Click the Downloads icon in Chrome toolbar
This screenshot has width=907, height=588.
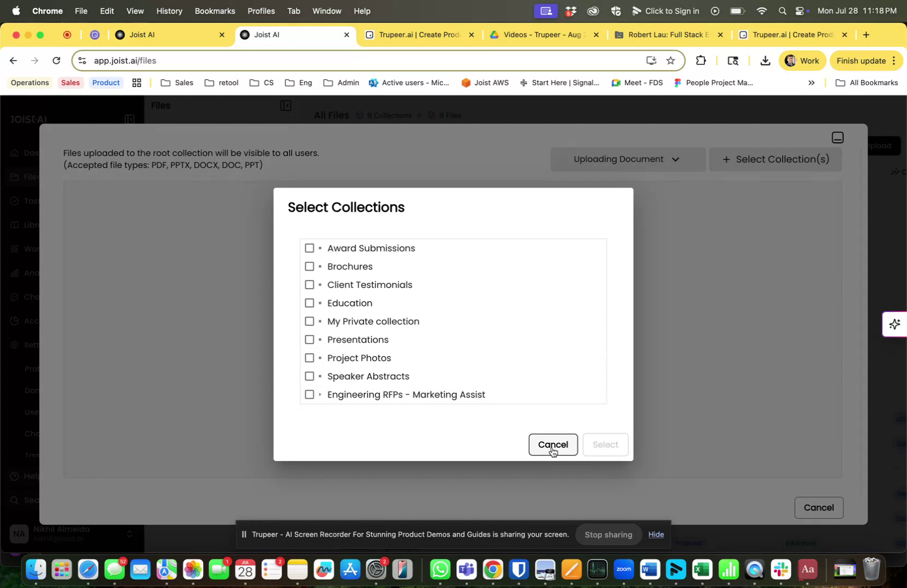point(765,61)
